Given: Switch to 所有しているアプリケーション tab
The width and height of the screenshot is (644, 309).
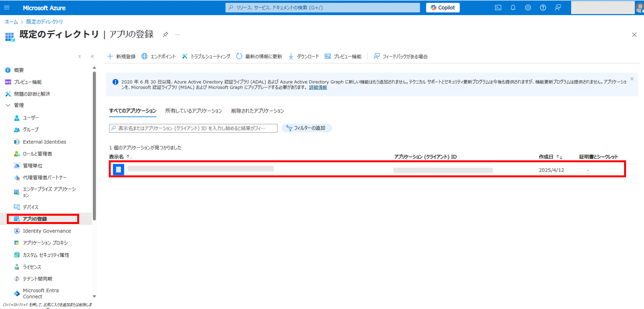Looking at the screenshot, I should click(194, 111).
